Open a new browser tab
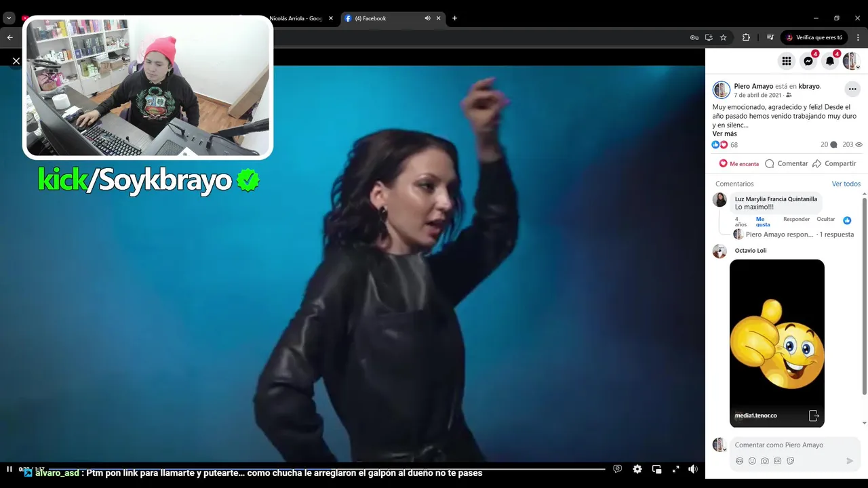Screen dimensions: 868x488 coord(454,18)
